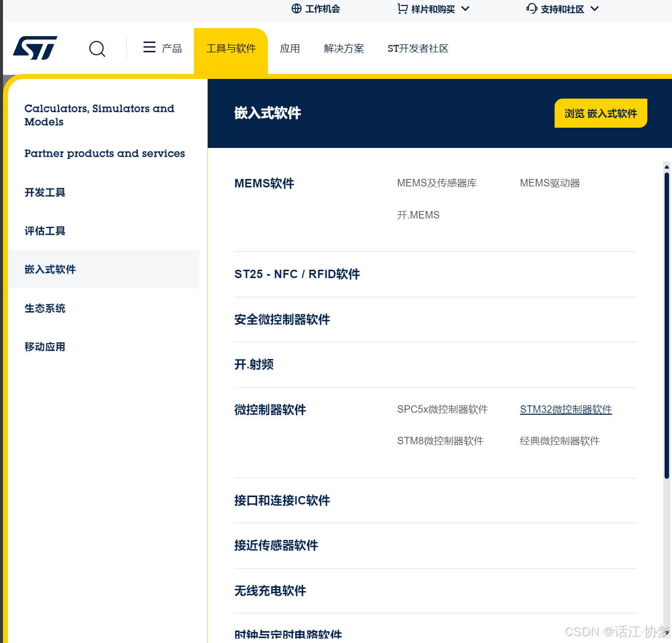Viewport: 672px width, 643px height.
Task: Select the 工具与软件 tab
Action: click(231, 51)
